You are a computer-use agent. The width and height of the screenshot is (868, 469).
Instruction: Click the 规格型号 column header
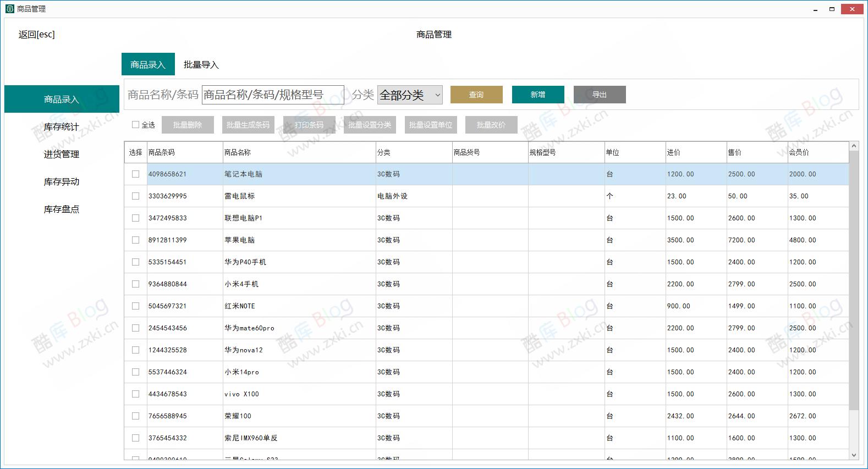pyautogui.click(x=566, y=152)
